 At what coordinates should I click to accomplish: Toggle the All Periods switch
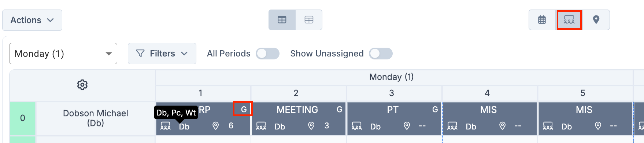(267, 54)
